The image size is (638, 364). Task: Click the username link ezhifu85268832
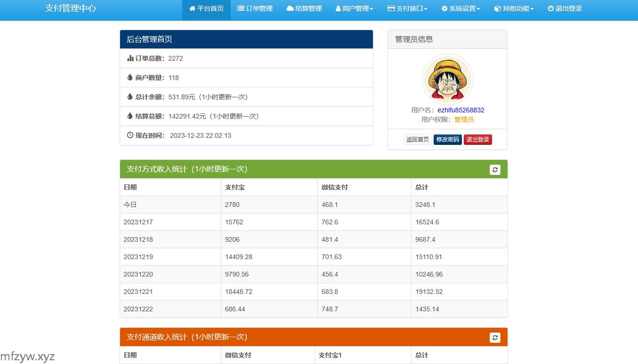(x=460, y=110)
